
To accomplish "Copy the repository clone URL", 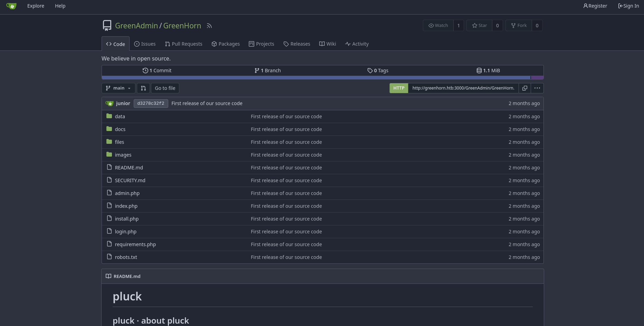I will coord(524,88).
